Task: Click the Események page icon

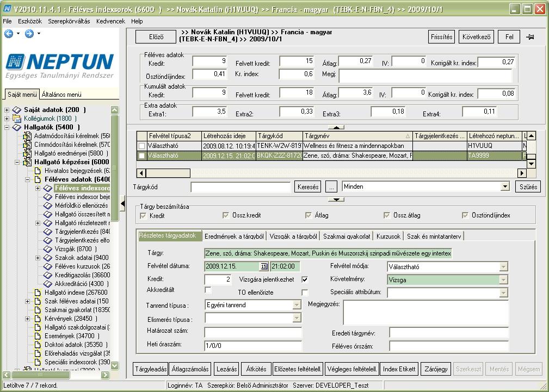Action: coord(38,336)
